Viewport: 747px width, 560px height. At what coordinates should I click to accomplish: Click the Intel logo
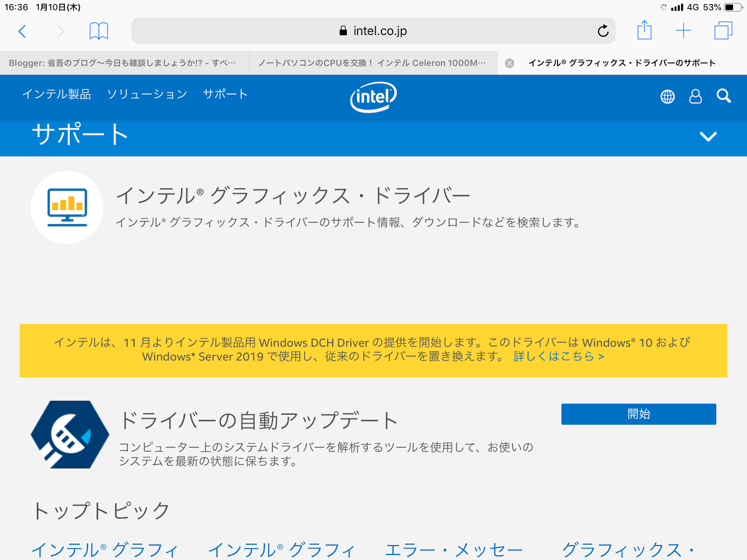pyautogui.click(x=373, y=97)
